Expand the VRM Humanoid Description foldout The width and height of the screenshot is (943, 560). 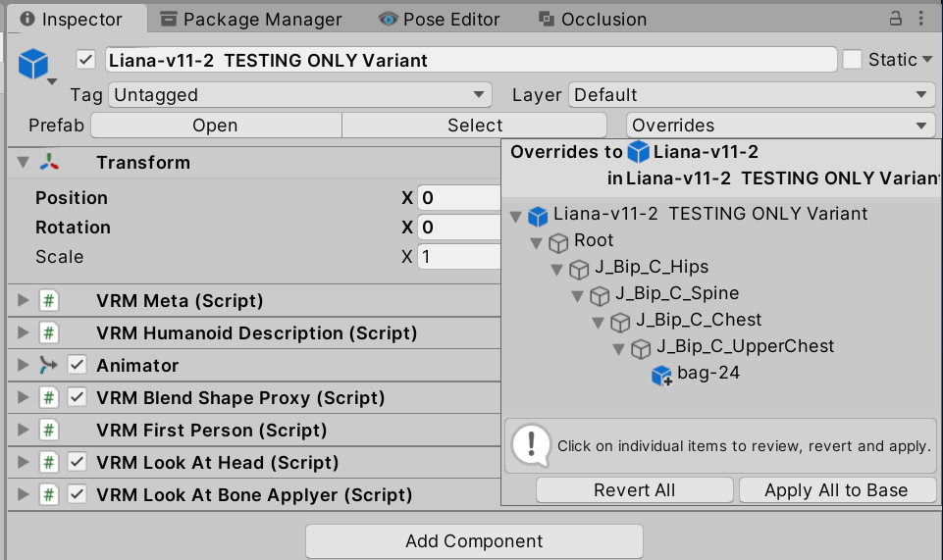(23, 332)
